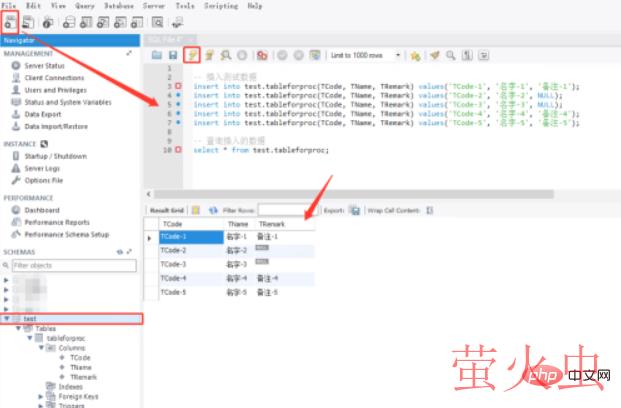Open a SQL script file in editor
This screenshot has height=408, width=621.
pyautogui.click(x=157, y=55)
